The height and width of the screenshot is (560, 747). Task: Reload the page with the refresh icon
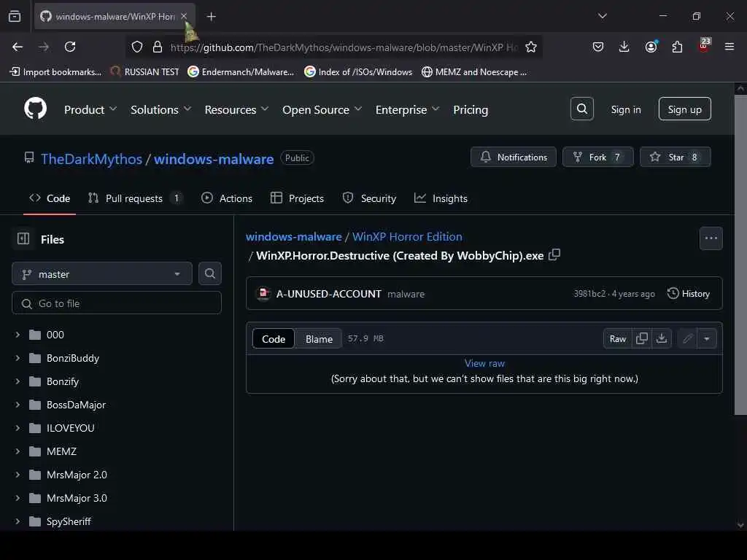[70, 47]
